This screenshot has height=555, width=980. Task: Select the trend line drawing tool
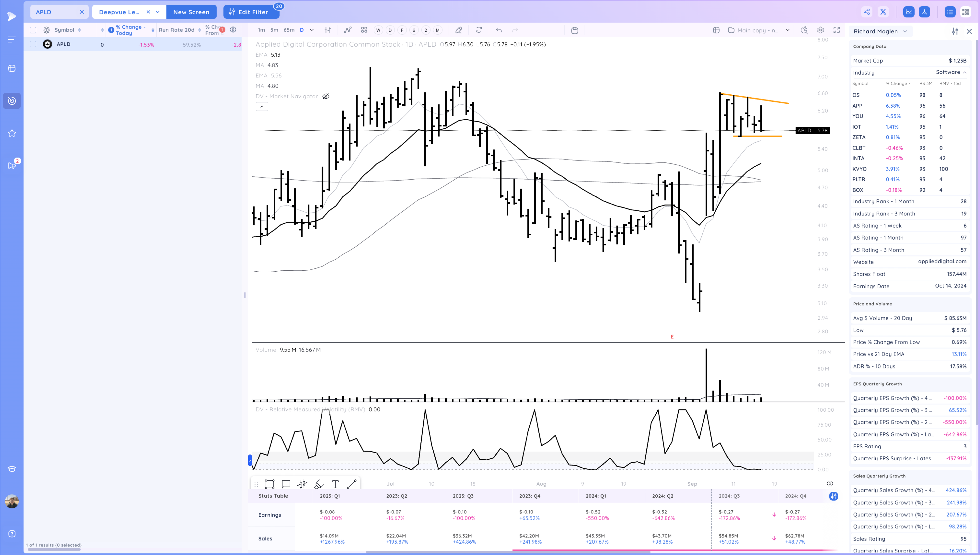coord(352,484)
